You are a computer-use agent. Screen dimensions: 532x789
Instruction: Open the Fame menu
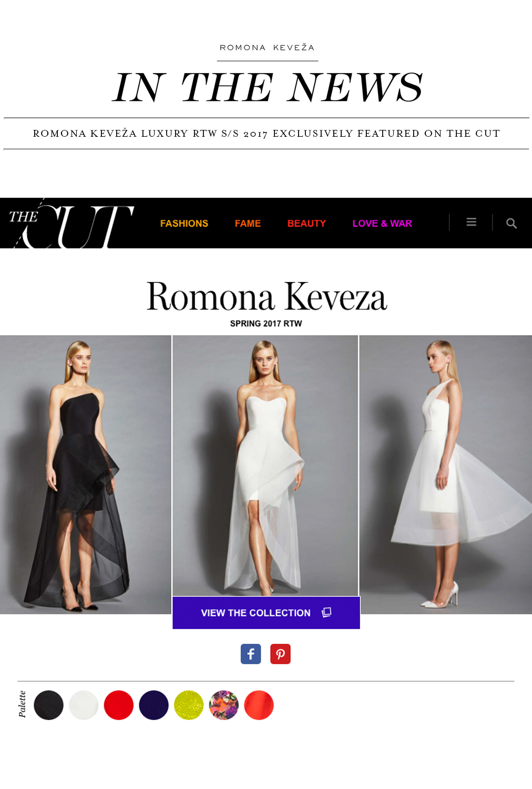(248, 224)
